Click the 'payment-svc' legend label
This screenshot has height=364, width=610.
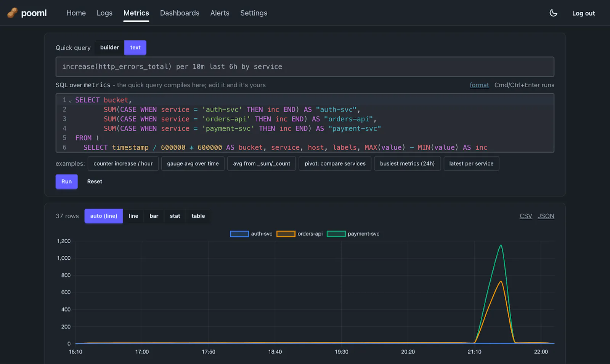click(363, 234)
